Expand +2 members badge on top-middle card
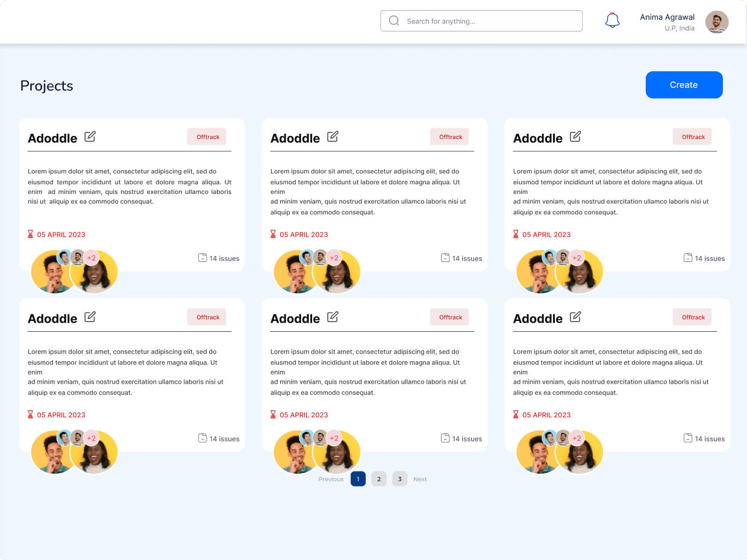747x560 pixels. (x=334, y=258)
